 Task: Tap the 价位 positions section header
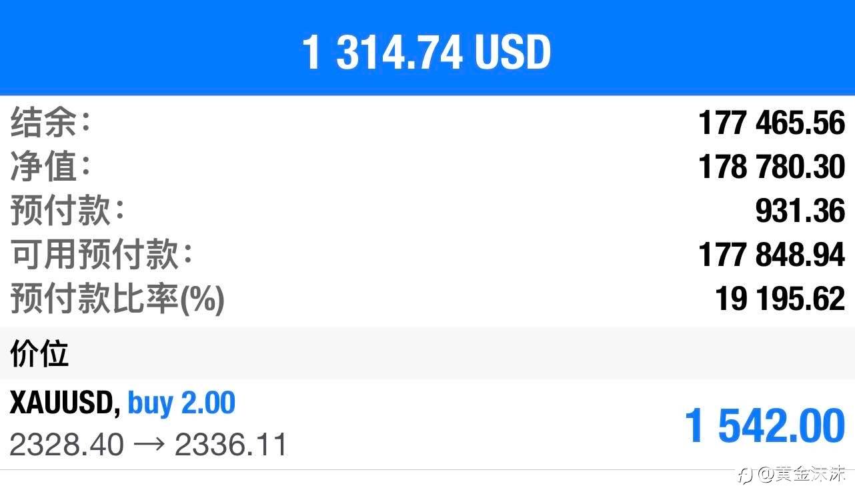tap(39, 354)
